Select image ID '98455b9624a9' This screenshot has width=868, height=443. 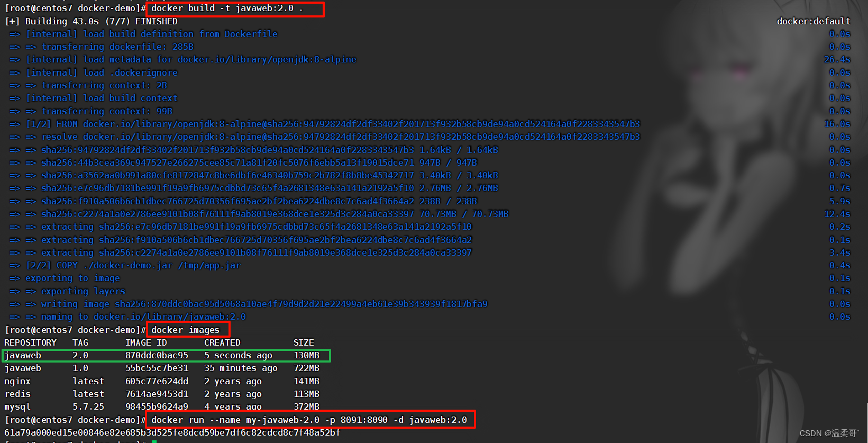point(157,406)
